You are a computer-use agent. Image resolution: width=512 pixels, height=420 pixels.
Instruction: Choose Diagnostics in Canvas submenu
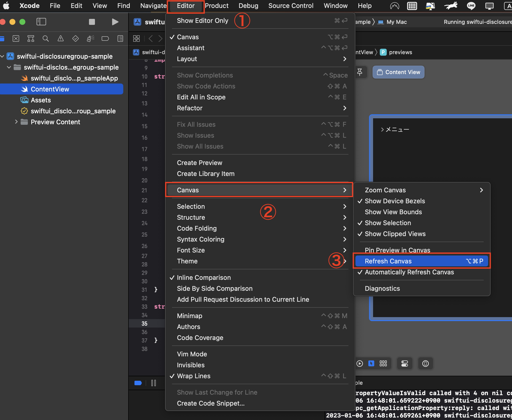[422, 289]
